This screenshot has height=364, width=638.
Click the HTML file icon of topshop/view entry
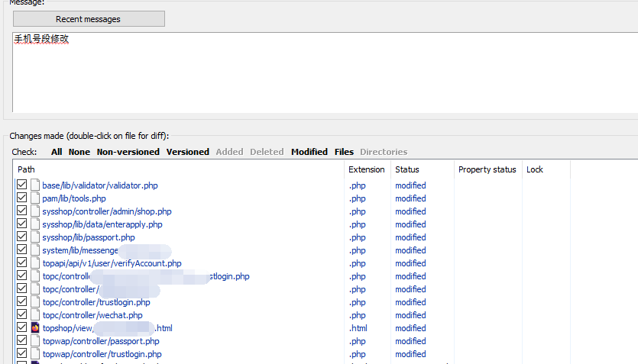(x=35, y=327)
